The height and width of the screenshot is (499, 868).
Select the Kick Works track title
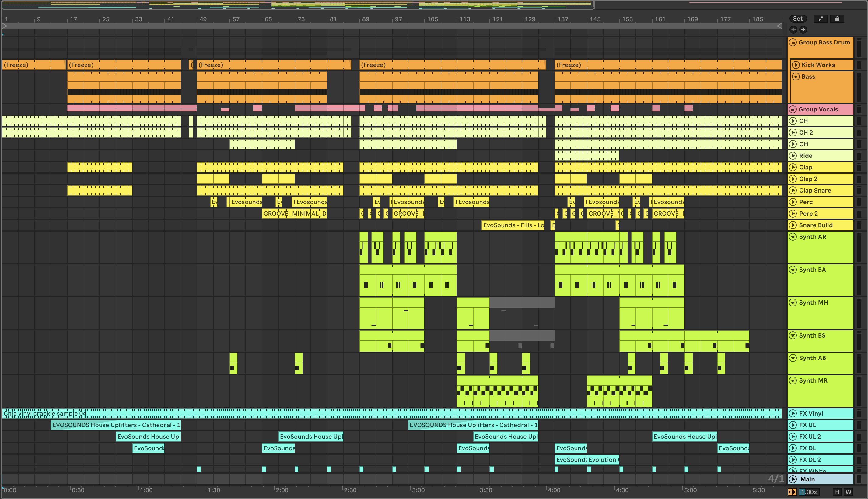818,65
